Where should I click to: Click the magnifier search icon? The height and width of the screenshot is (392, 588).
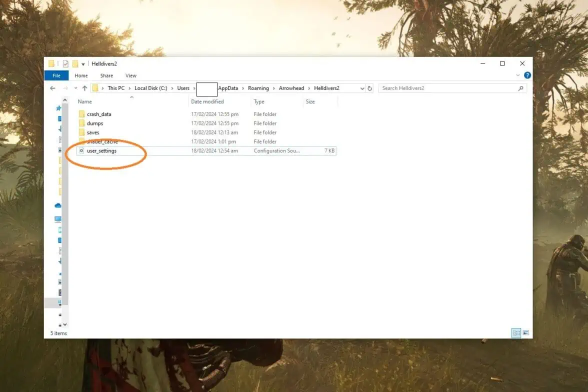click(520, 88)
